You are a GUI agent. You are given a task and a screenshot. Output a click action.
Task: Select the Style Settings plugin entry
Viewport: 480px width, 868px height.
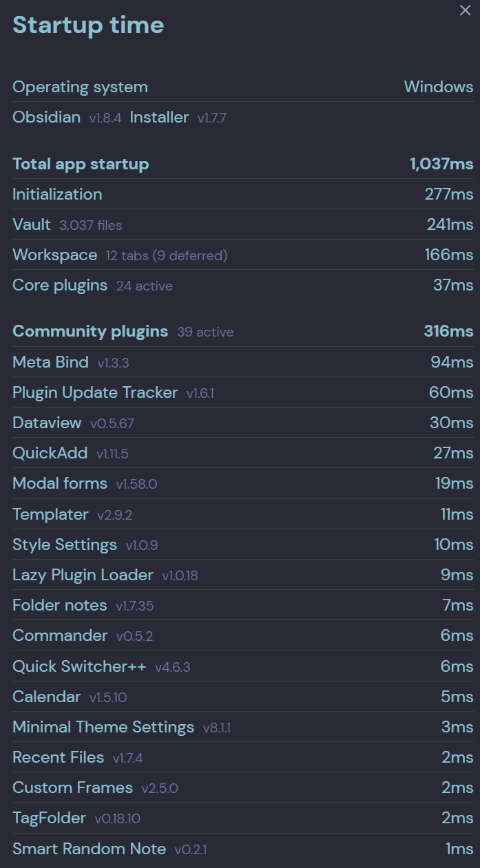pyautogui.click(x=243, y=544)
